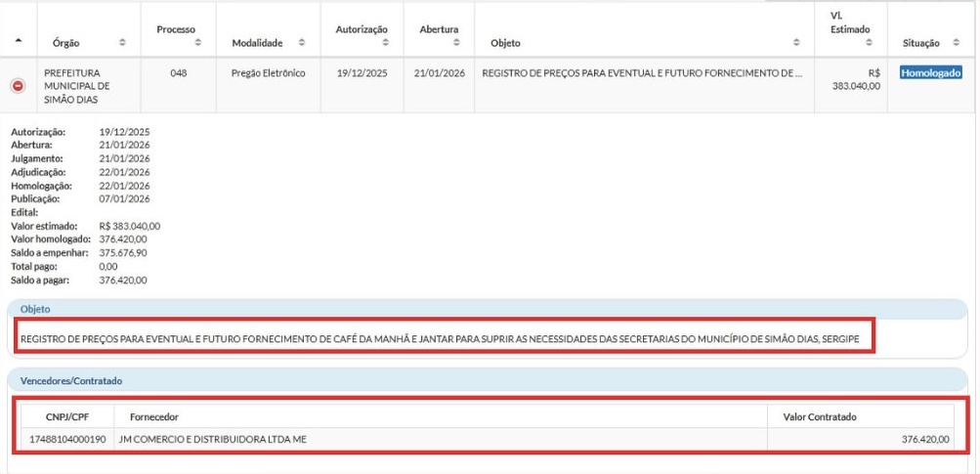Viewport: 980px width, 474px height.
Task: Click the sort arrows in the Objeto column header
Action: pyautogui.click(x=796, y=43)
